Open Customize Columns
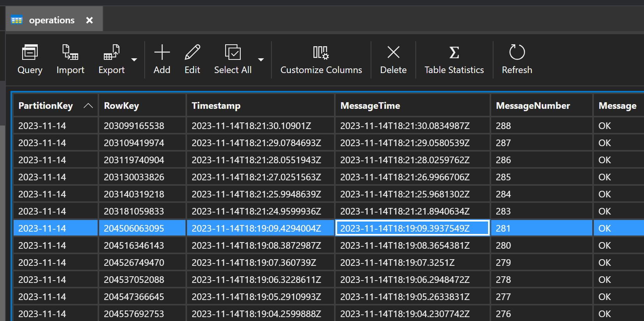This screenshot has height=321, width=644. 321,59
